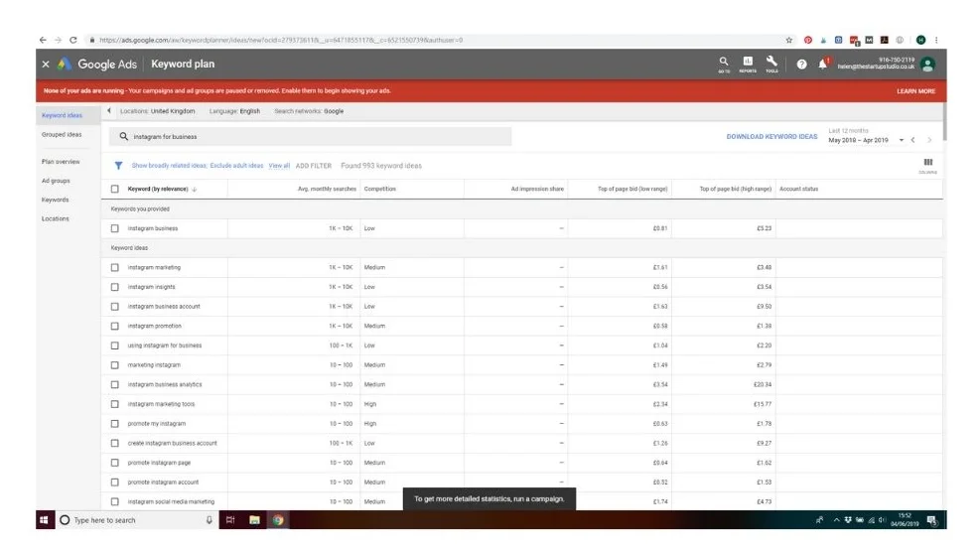The image size is (980, 551).
Task: Edit the Search networks: Google setting
Action: [x=309, y=111]
